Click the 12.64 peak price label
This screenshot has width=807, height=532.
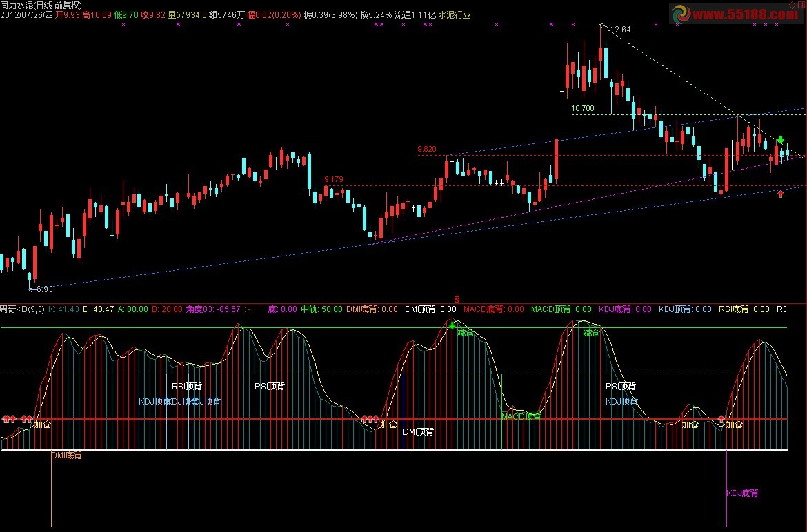[x=620, y=30]
